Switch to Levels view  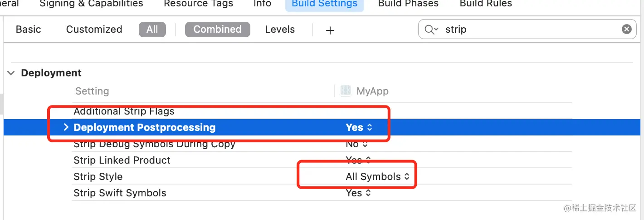tap(280, 30)
